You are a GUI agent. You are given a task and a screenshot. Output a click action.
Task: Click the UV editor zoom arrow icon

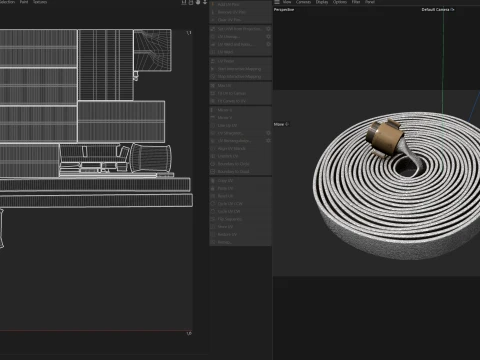click(205, 2)
